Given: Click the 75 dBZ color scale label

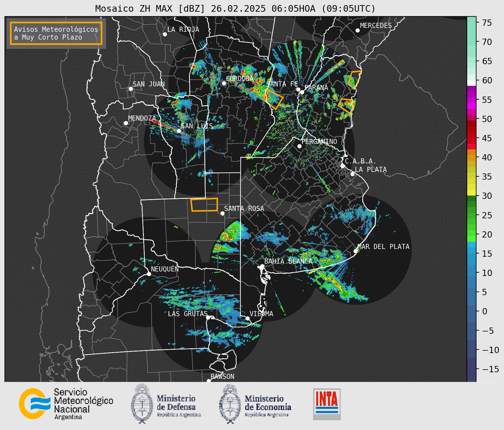Looking at the screenshot, I should 486,23.
